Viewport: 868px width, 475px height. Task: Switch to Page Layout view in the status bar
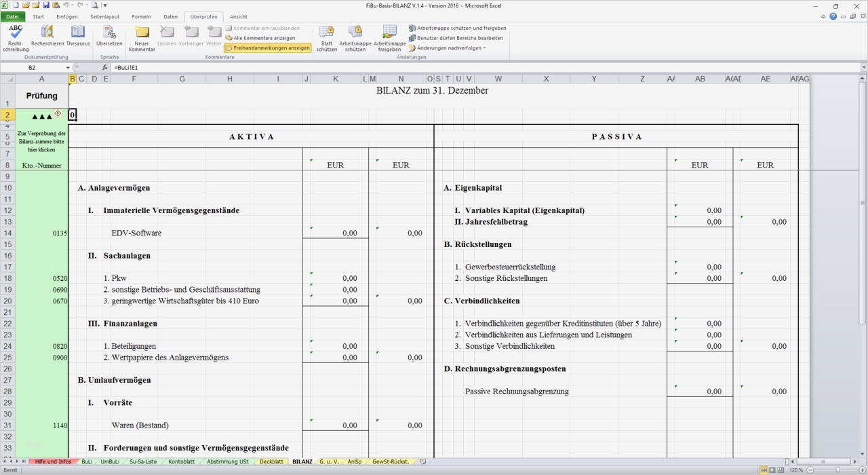tap(772, 470)
